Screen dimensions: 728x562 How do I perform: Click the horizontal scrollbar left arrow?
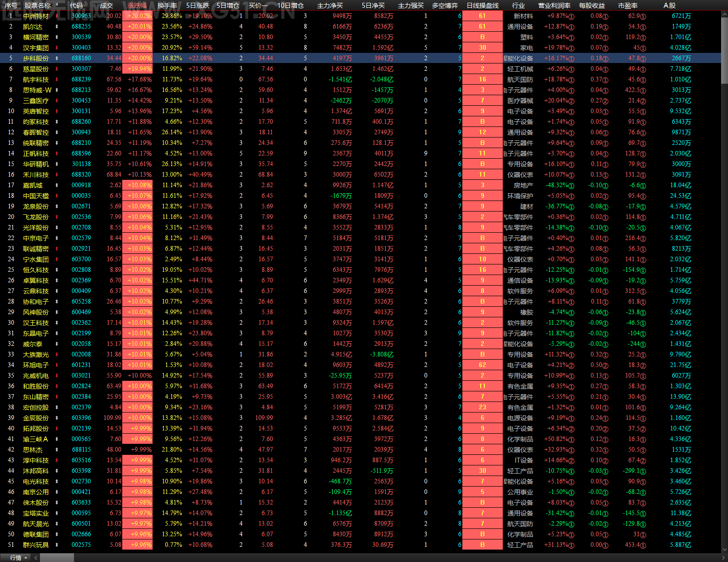coord(35,558)
